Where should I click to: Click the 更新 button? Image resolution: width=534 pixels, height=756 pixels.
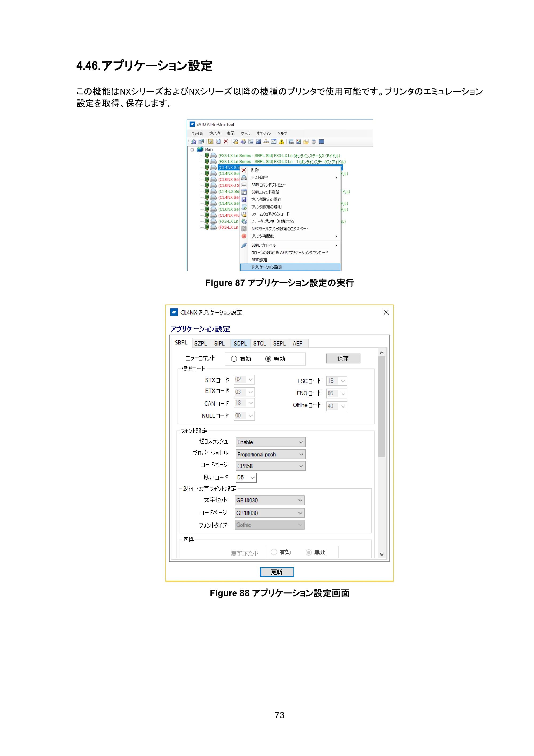(x=277, y=572)
